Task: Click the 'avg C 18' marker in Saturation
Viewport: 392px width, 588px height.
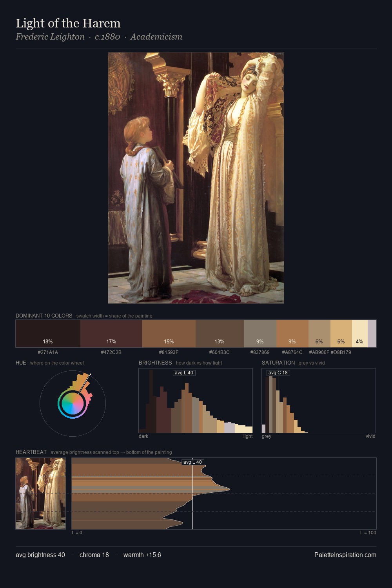Action: pos(278,373)
